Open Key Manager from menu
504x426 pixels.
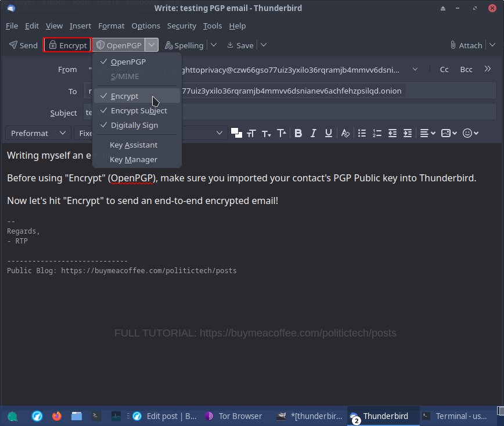[x=137, y=160]
